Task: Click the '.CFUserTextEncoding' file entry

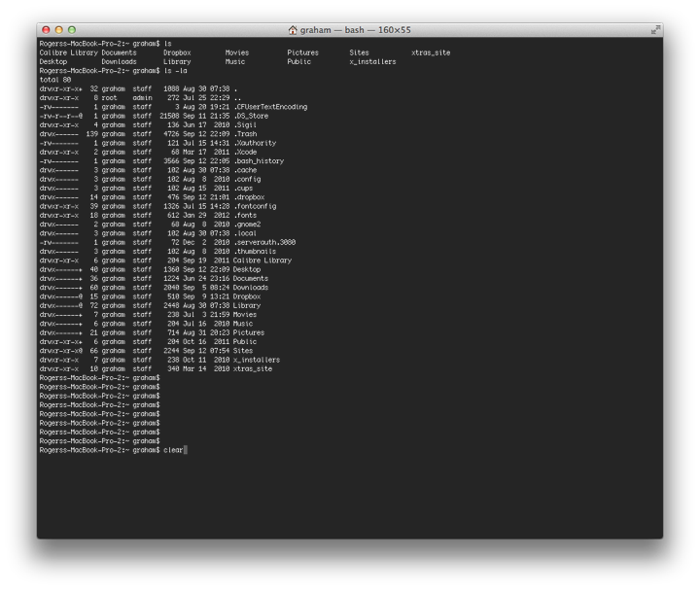Action: tap(270, 107)
